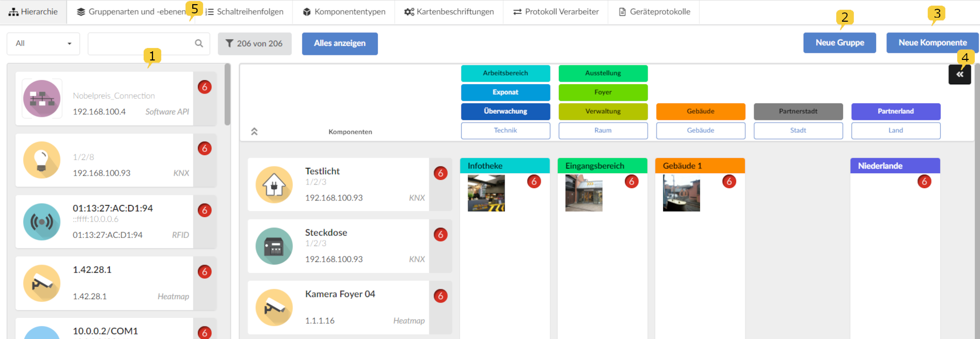Screen dimensions: 980x339
Task: Click red badge in Eingangsbereich group
Action: pos(632,181)
